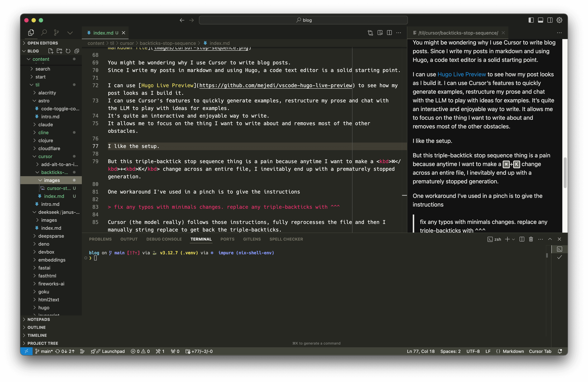The width and height of the screenshot is (588, 382).
Task: Add a new terminal with plus
Action: point(507,239)
